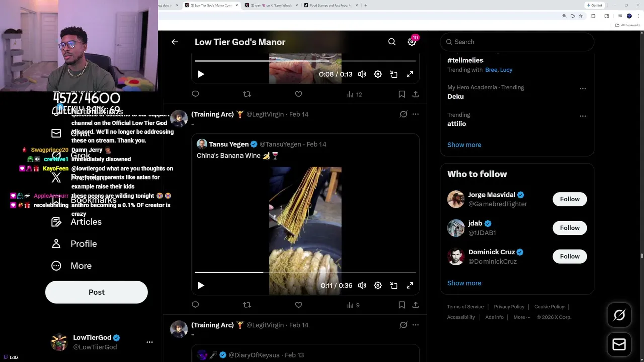Click the Post button
644x362 pixels.
pos(97,292)
